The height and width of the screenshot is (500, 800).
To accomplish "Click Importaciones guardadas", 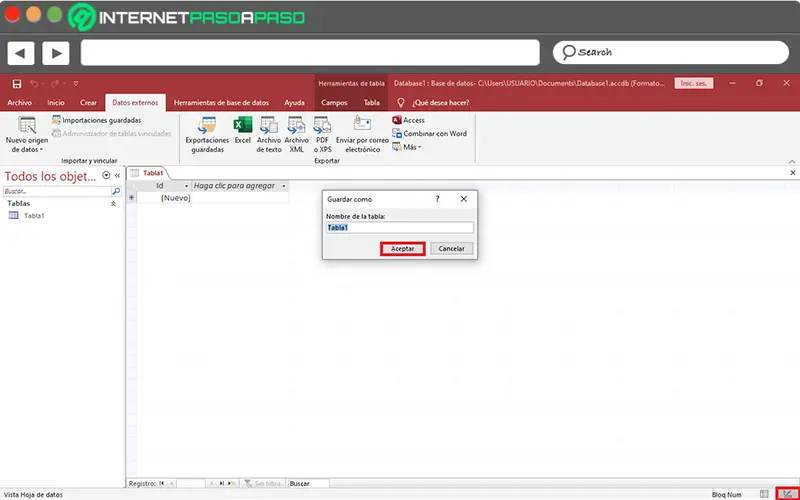I will 96,120.
